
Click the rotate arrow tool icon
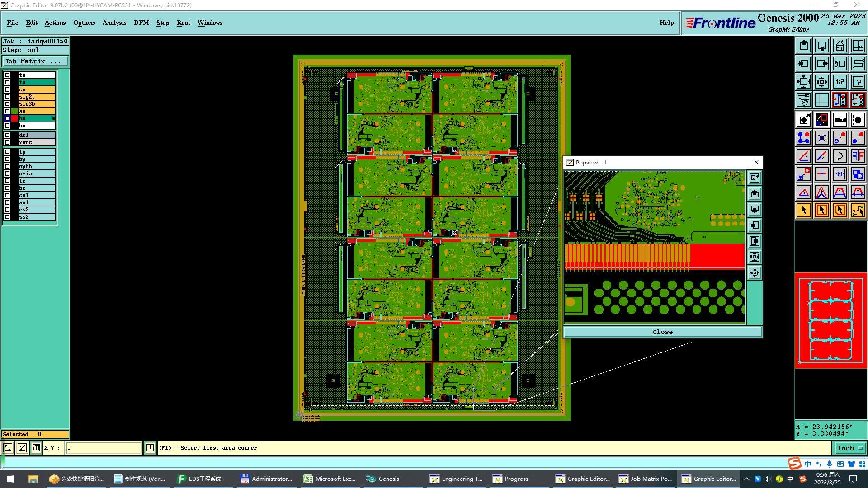(840, 156)
